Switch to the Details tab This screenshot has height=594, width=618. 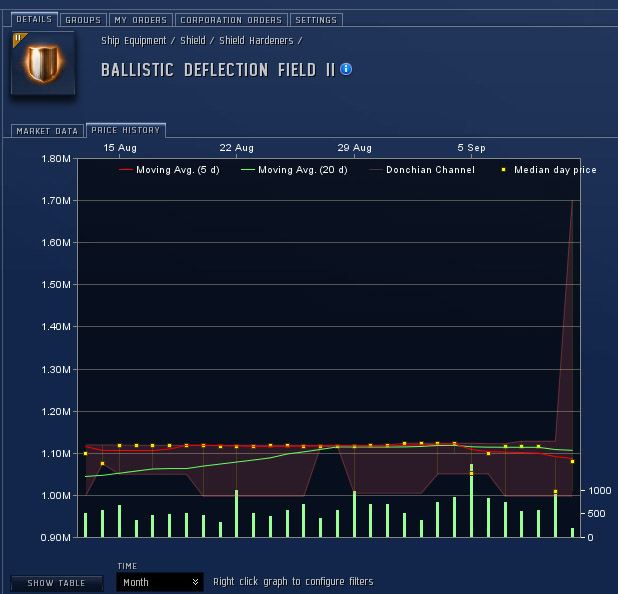point(34,19)
